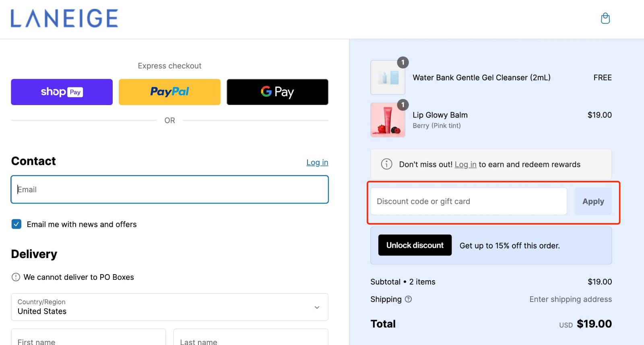Click Log in to earn rewards

(465, 164)
